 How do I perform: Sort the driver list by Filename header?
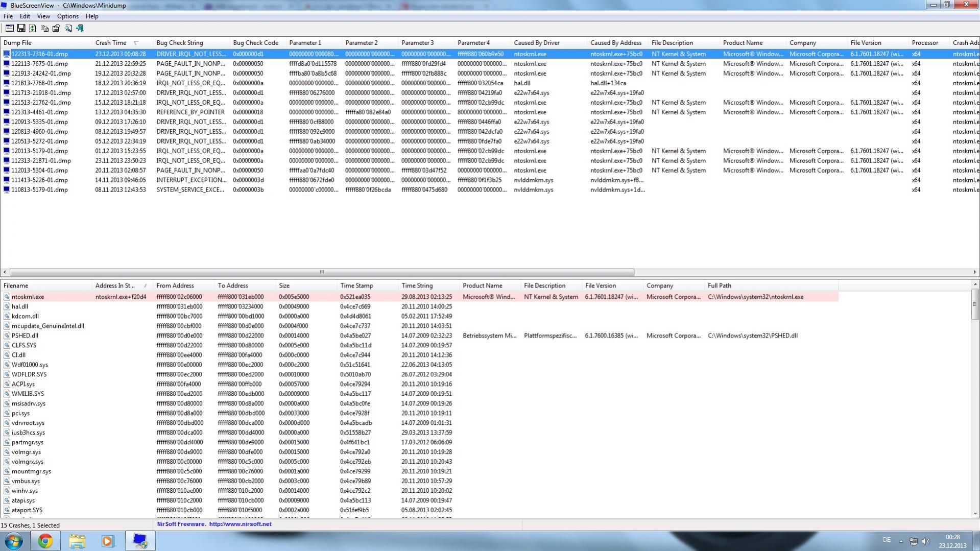pyautogui.click(x=46, y=286)
